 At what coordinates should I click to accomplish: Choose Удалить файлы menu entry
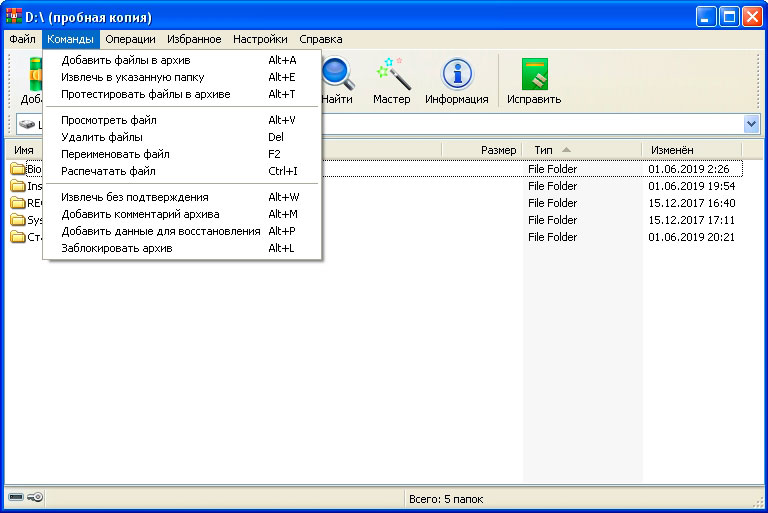182,137
